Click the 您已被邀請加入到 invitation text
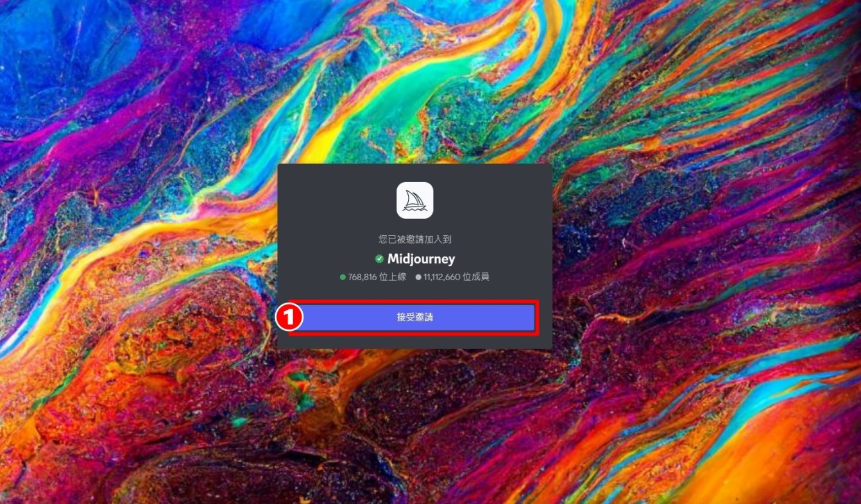 (414, 239)
